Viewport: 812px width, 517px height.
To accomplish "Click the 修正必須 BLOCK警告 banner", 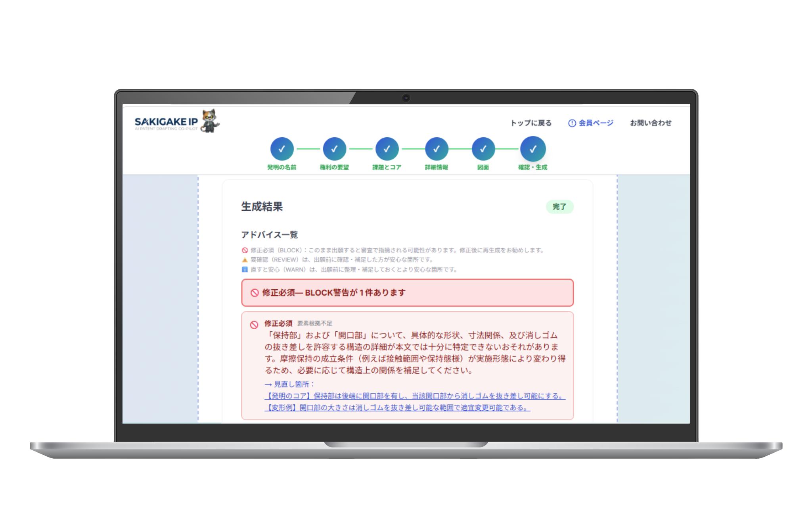I will tap(407, 293).
